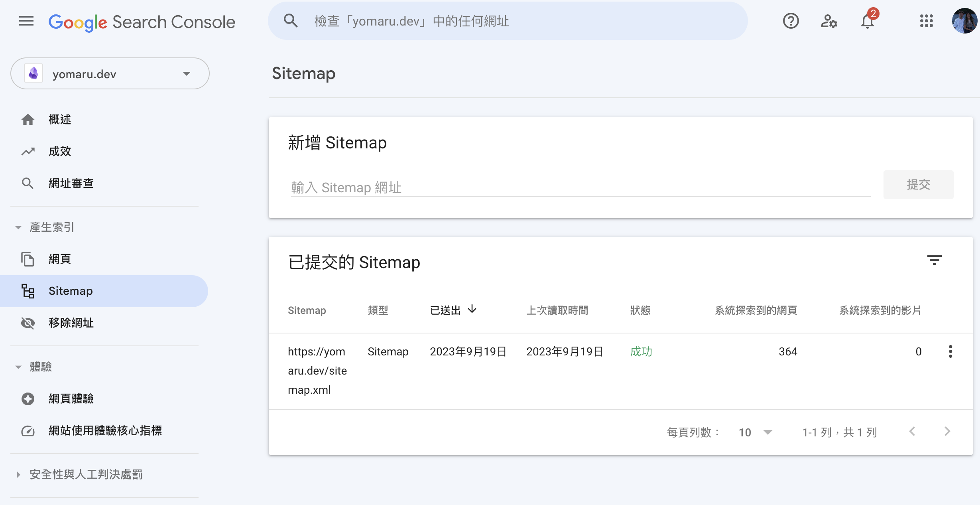The height and width of the screenshot is (505, 980).
Task: Click the 輸入 Sitemap 網址 input field
Action: coord(581,187)
